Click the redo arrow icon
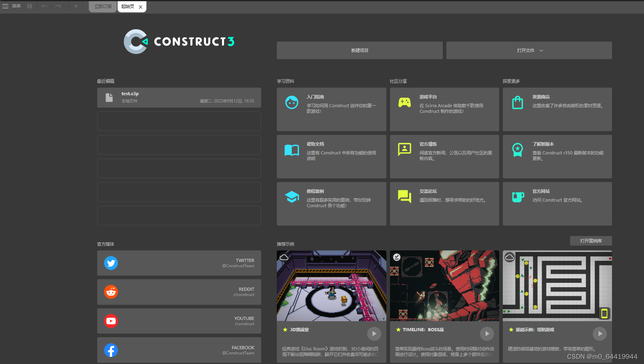 pyautogui.click(x=58, y=6)
